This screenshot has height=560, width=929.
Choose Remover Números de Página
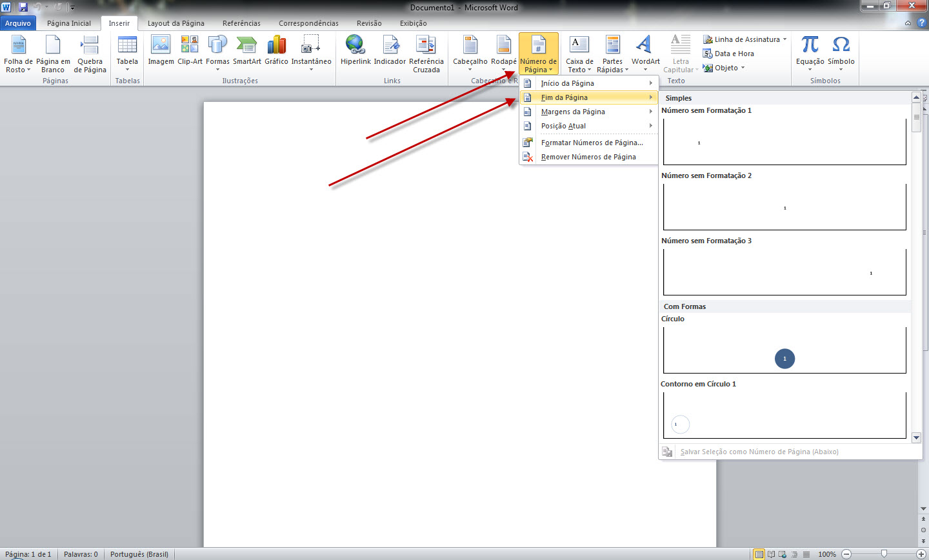click(x=589, y=157)
